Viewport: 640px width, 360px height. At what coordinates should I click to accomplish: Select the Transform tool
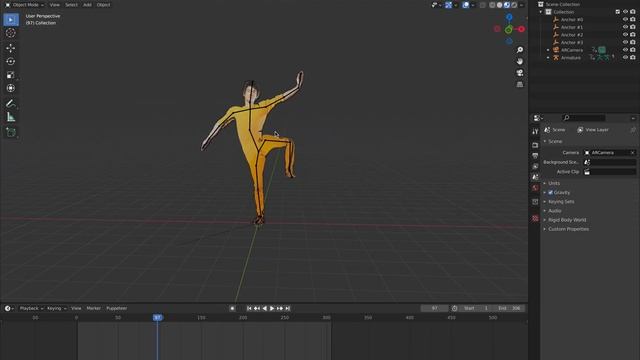tap(11, 88)
